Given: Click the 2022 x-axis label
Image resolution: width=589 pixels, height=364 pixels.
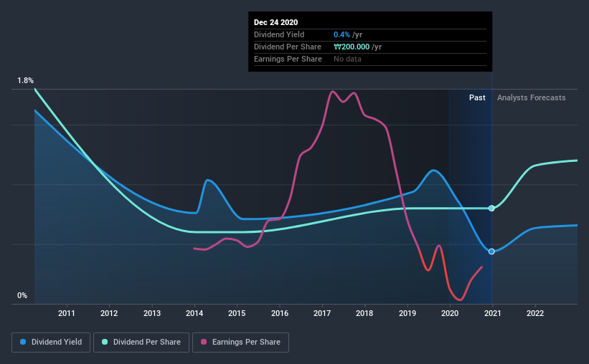Looking at the screenshot, I should point(535,313).
